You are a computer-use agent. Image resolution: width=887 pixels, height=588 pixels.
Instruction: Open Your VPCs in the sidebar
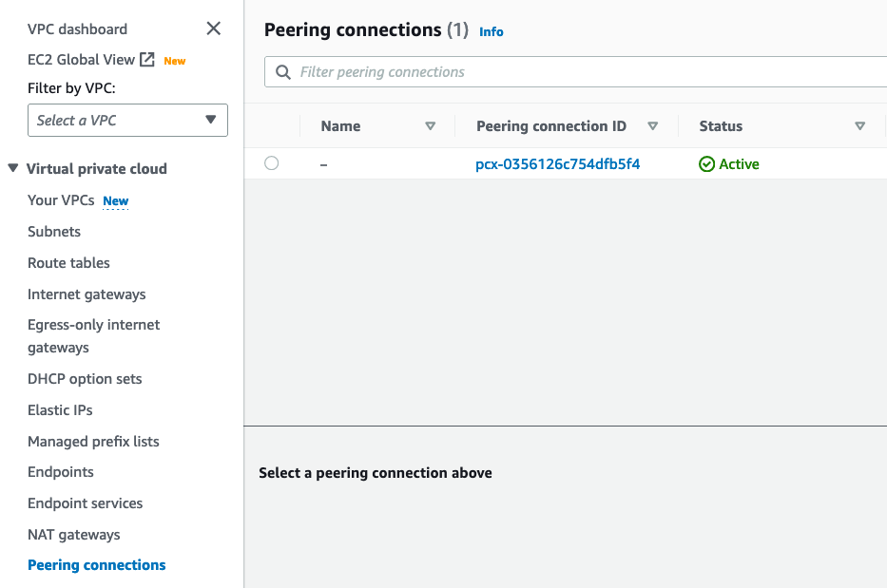[61, 200]
